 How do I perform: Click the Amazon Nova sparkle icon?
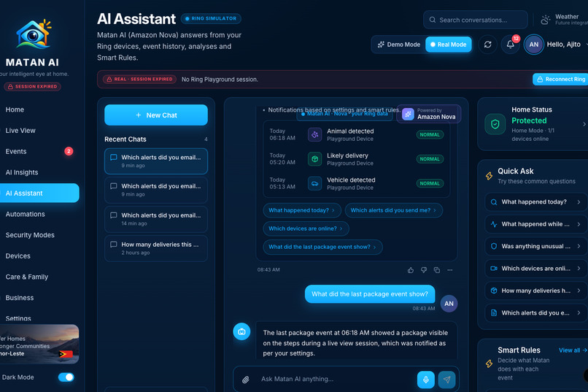pyautogui.click(x=408, y=114)
